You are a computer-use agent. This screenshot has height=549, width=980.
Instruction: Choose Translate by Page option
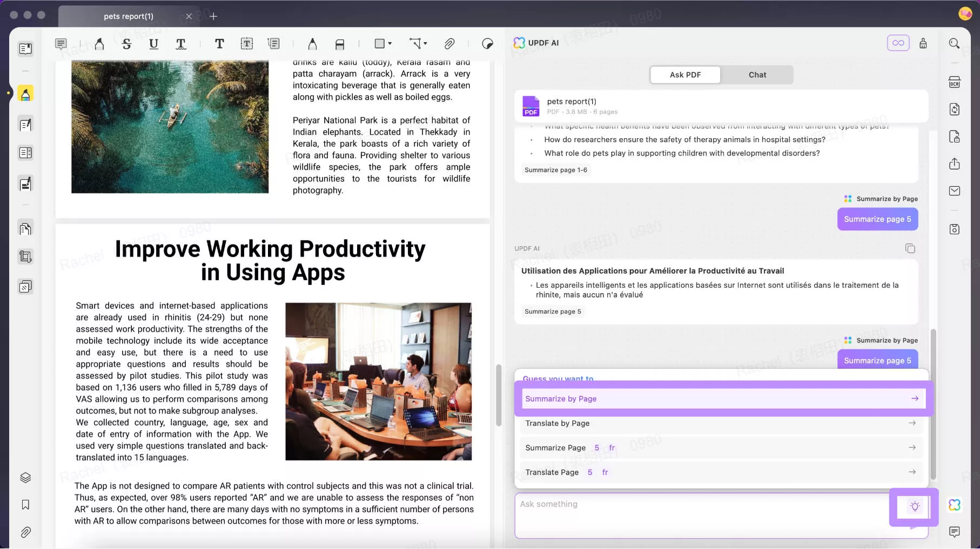(721, 423)
